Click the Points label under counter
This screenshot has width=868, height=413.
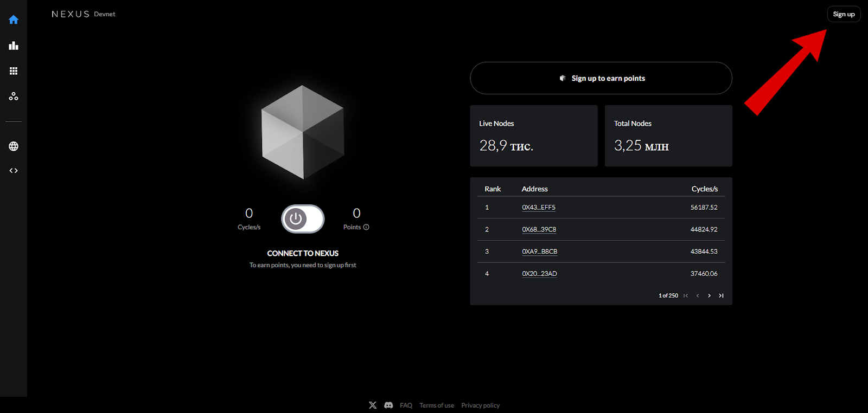(x=352, y=227)
